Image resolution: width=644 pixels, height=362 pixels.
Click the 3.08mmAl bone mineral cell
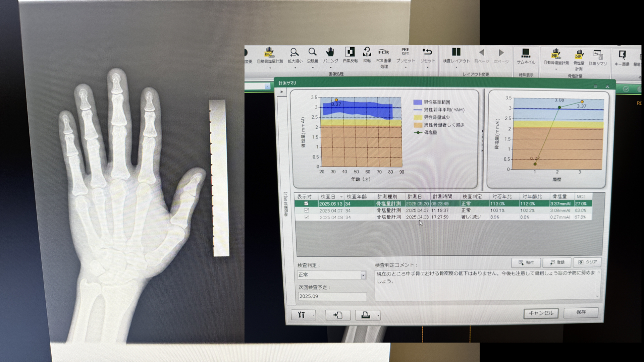pos(560,210)
